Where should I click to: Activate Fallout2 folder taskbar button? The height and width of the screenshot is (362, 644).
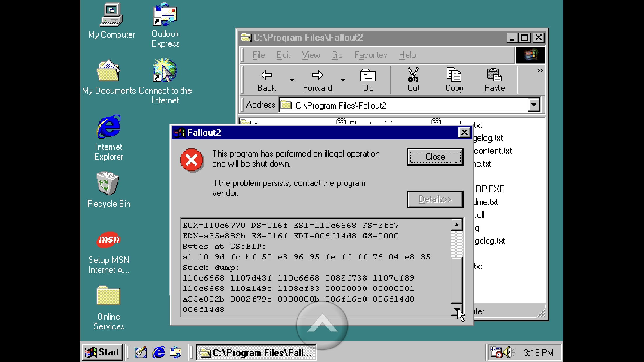[x=256, y=352]
